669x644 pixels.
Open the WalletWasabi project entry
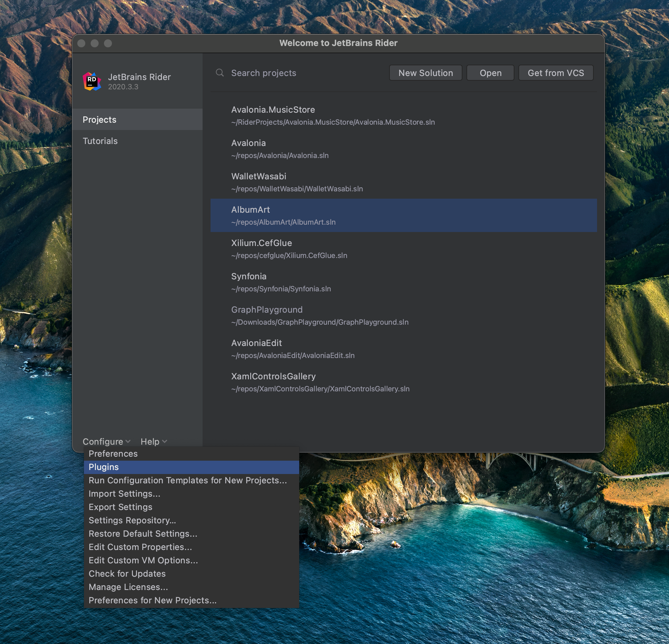tap(297, 182)
